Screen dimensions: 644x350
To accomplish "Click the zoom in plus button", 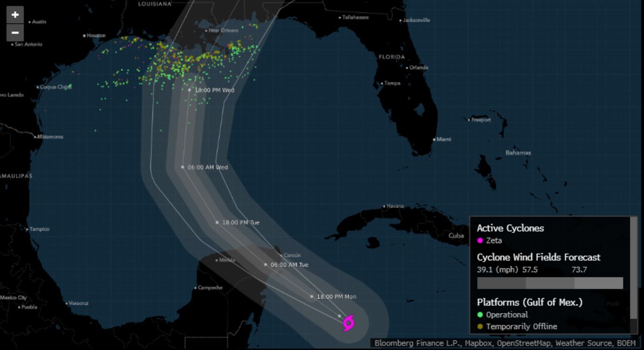I will point(15,15).
